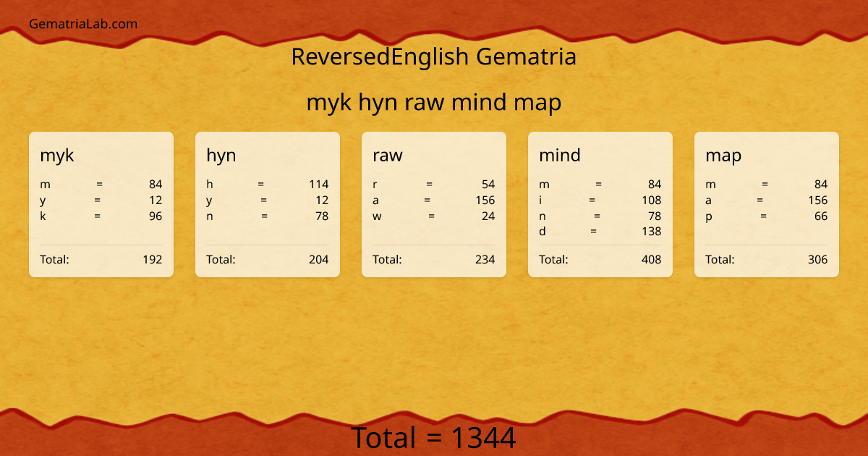Select the raw total 234
The height and width of the screenshot is (456, 868).
click(x=485, y=260)
